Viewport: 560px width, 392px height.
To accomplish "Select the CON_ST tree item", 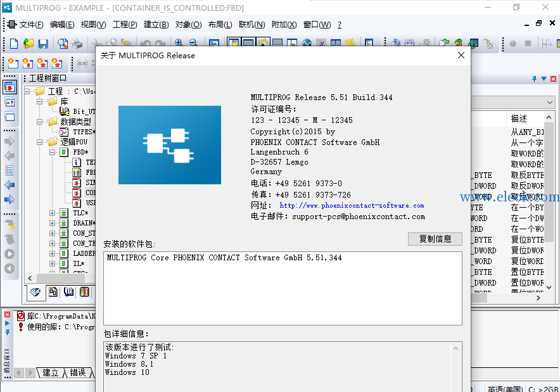I will tap(84, 233).
